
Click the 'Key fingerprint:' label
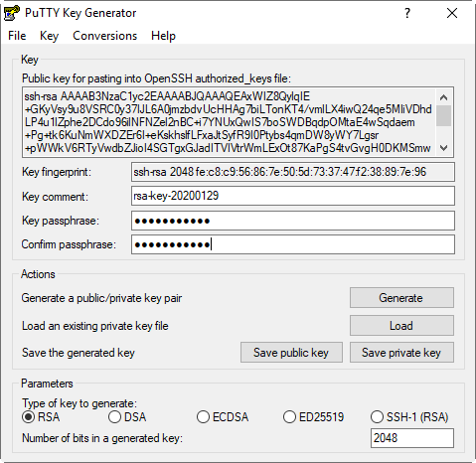(x=57, y=172)
